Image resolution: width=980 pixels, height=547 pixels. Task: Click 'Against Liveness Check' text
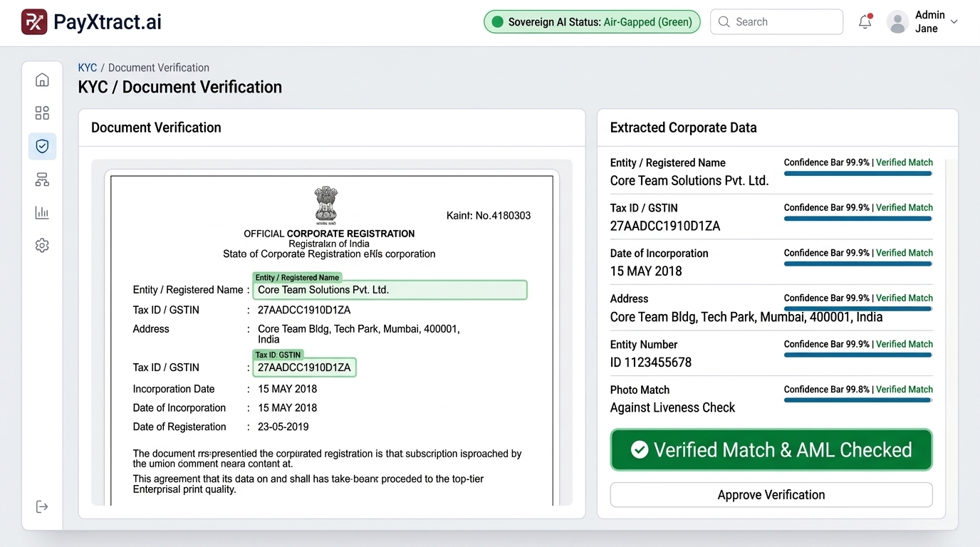click(672, 407)
